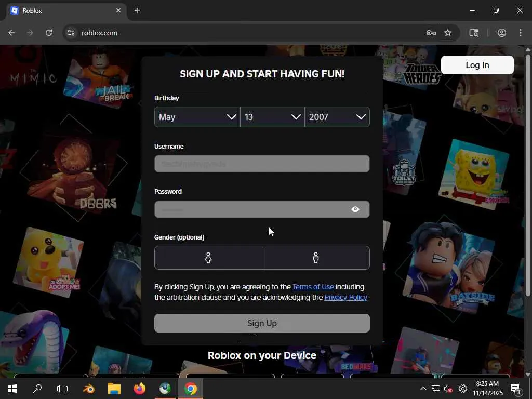Open the birthday day dropdown showing 13

[272, 117]
